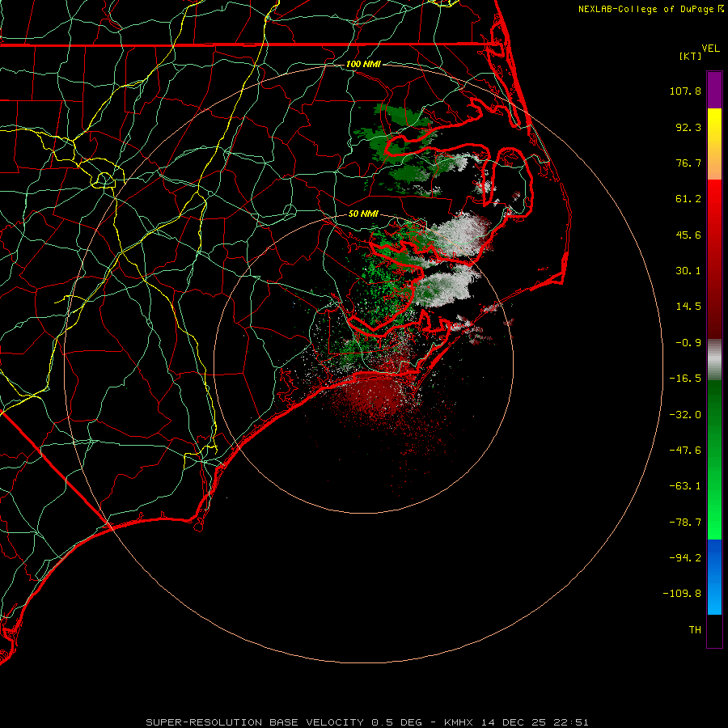The image size is (728, 728).
Task: Select the -47.6 scale value
Action: 685,451
